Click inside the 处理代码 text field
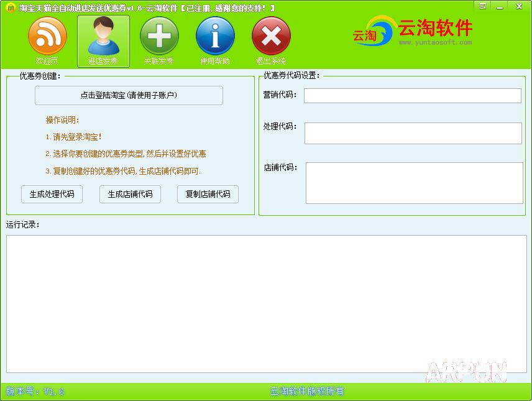Image resolution: width=532 pixels, height=401 pixels. [413, 133]
